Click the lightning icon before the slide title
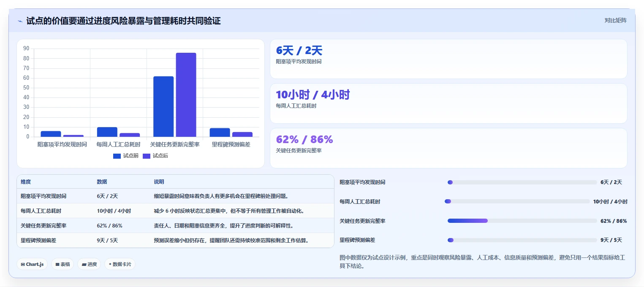The image size is (644, 287). [x=20, y=21]
